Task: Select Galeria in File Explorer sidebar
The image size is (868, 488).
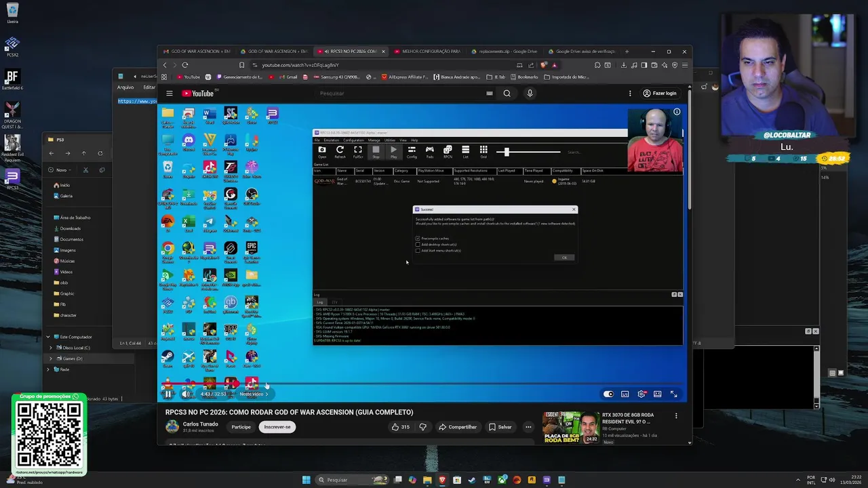Action: pos(62,196)
